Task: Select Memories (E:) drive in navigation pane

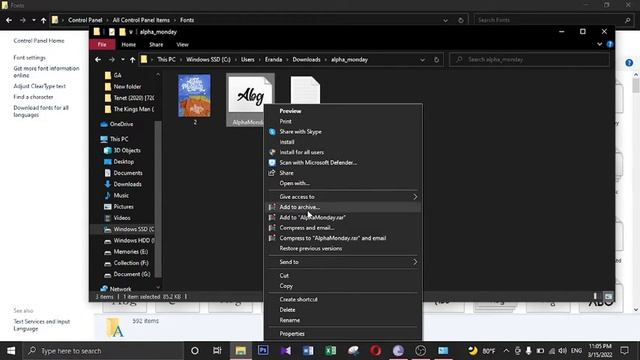Action: pos(127,252)
